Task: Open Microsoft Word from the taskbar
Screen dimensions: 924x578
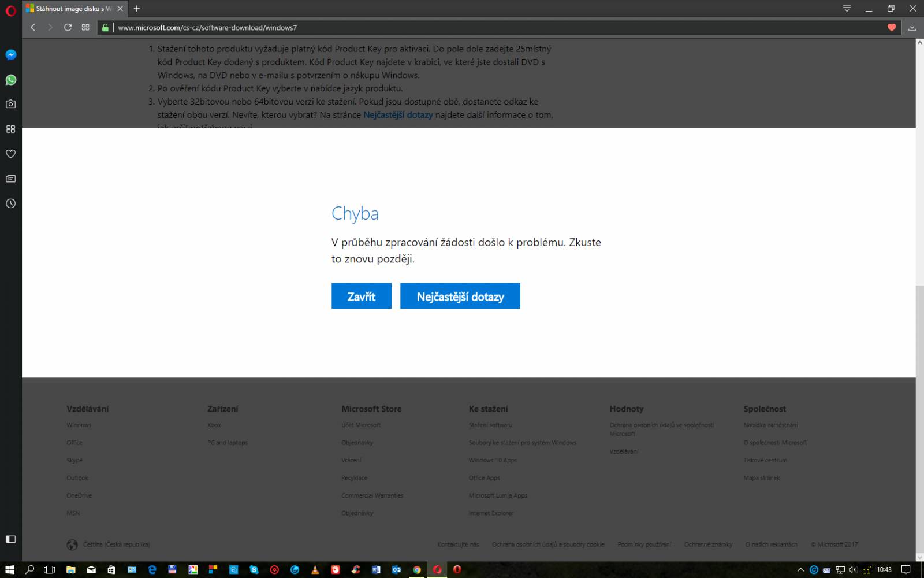Action: (x=376, y=569)
